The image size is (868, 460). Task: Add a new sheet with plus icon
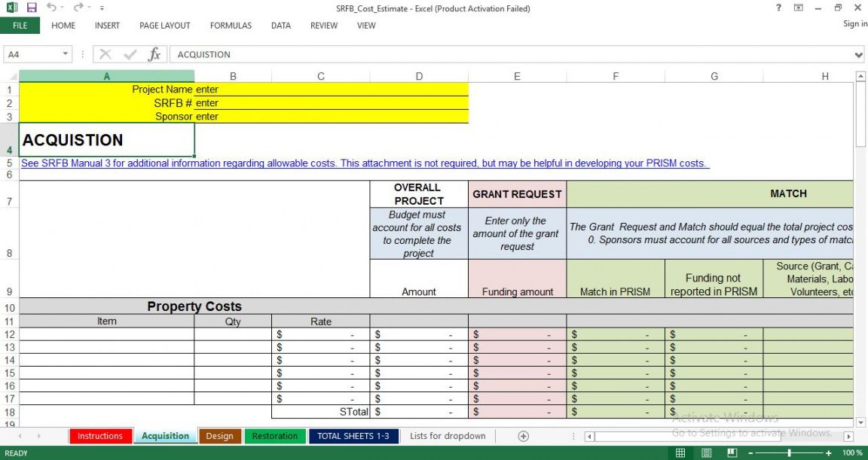tap(523, 436)
